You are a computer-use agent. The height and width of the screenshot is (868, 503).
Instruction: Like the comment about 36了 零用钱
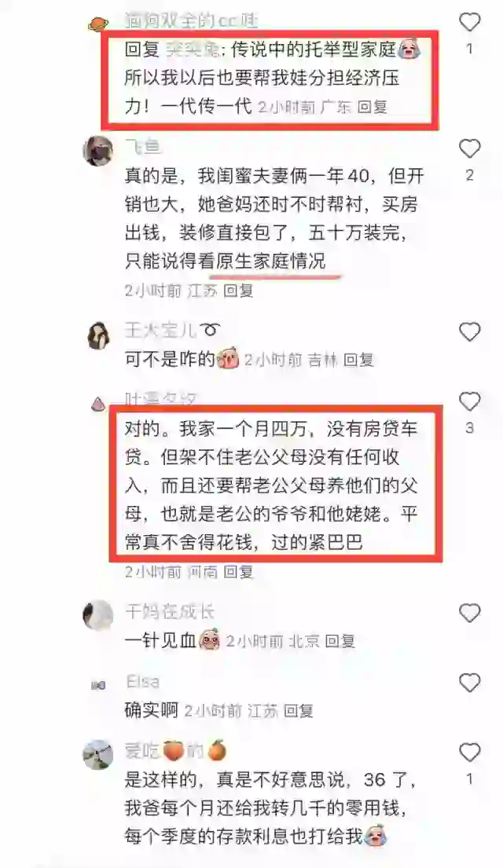pos(470,753)
